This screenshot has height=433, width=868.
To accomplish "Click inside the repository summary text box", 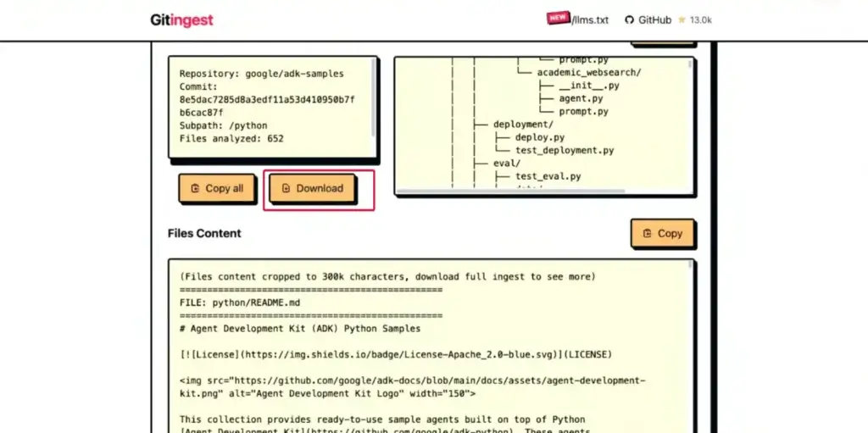I will pyautogui.click(x=271, y=106).
